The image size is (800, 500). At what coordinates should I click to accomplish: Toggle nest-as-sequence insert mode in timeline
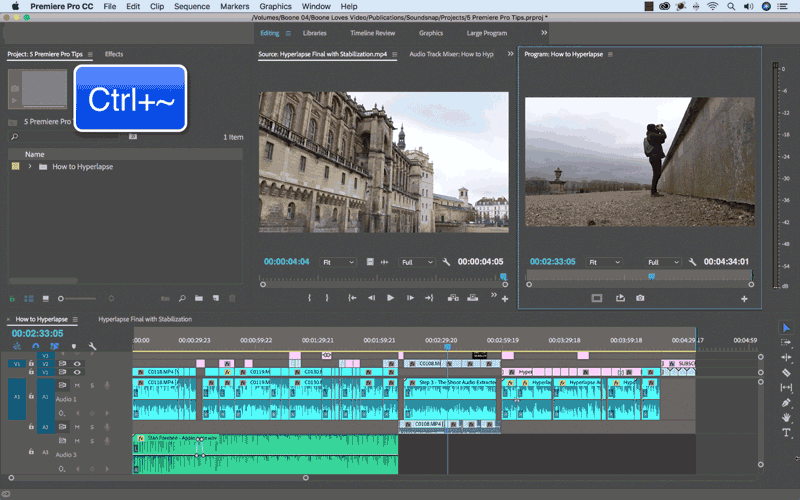[17, 346]
